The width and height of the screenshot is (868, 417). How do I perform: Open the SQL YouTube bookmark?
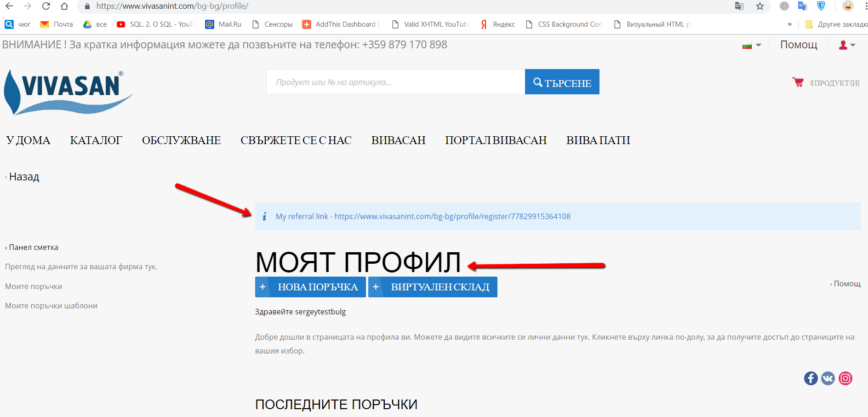click(155, 24)
